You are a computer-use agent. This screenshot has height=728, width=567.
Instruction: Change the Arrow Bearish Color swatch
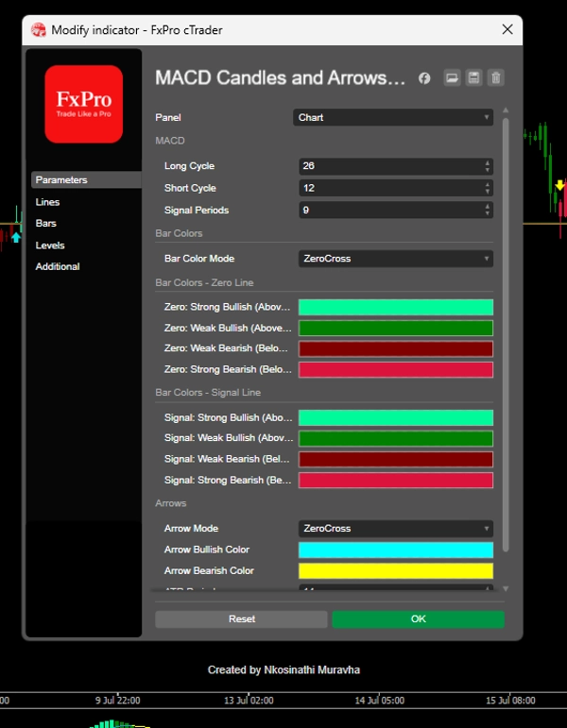click(396, 570)
